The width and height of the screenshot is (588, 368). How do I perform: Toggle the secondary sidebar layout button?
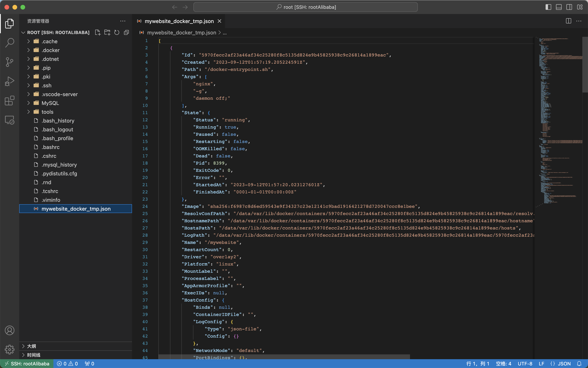(569, 7)
